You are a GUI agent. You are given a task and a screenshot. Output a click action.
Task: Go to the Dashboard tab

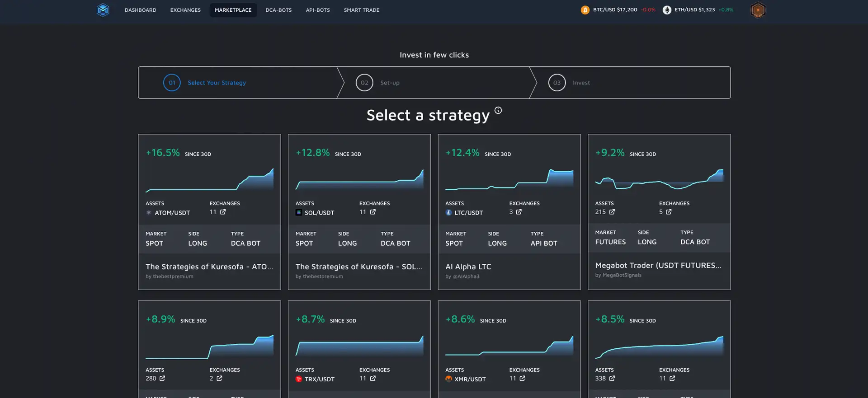(x=140, y=10)
